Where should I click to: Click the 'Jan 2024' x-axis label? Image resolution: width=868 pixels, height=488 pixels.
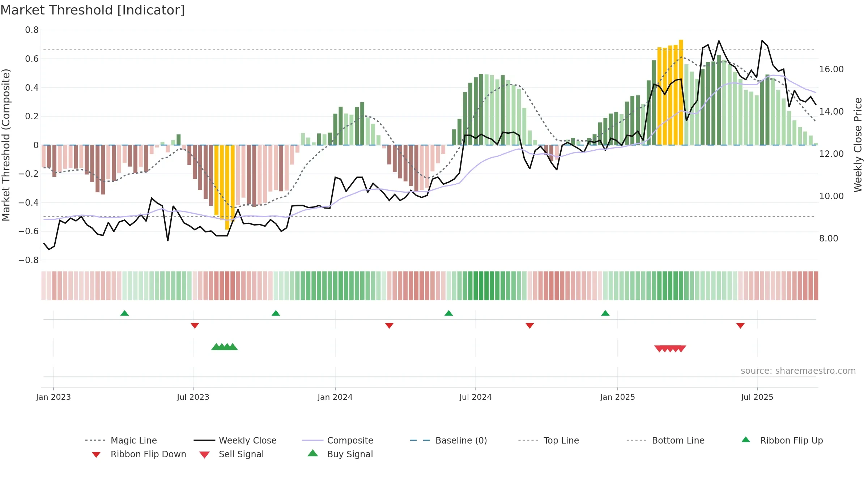[x=335, y=397]
